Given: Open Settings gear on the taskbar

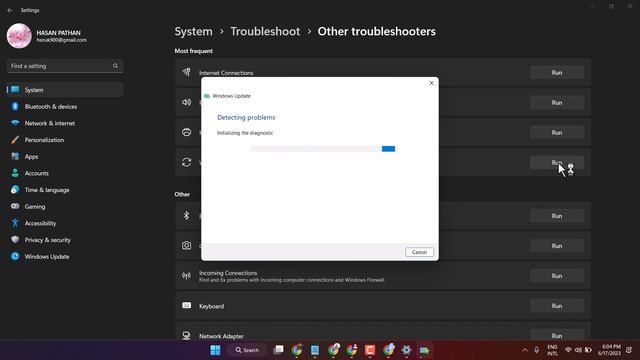Looking at the screenshot, I should [407, 350].
